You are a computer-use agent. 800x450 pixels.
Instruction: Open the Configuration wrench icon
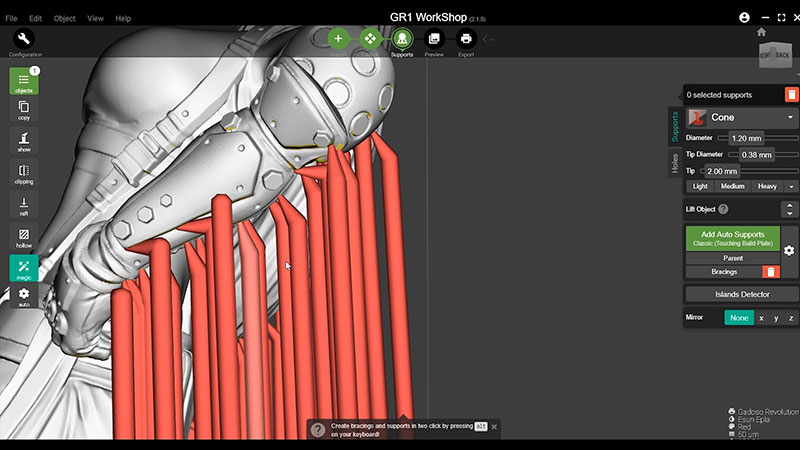click(x=24, y=39)
